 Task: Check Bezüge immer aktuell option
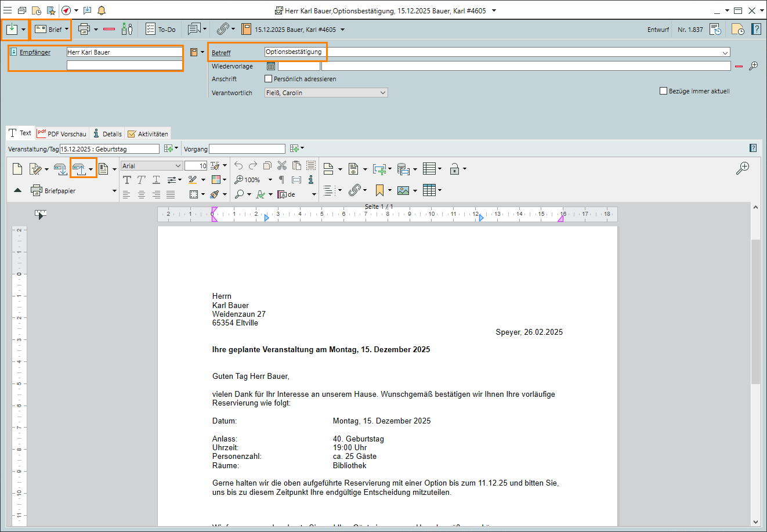coord(663,91)
